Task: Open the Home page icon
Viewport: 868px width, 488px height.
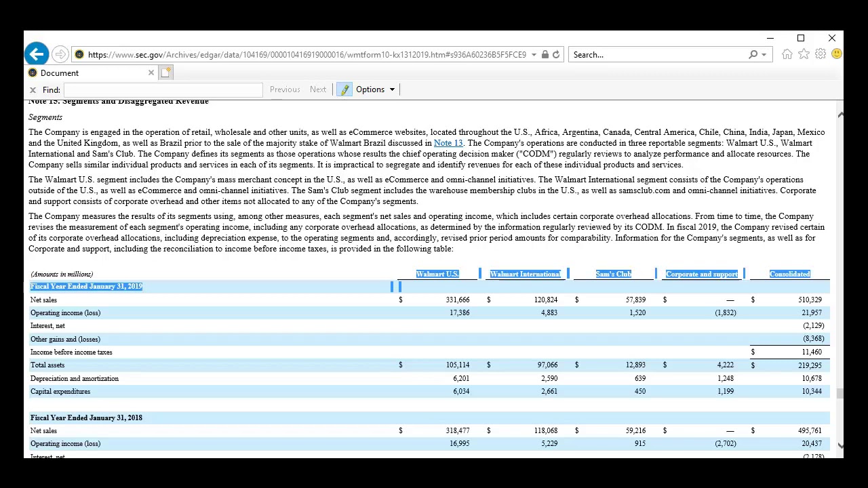Action: coord(787,54)
